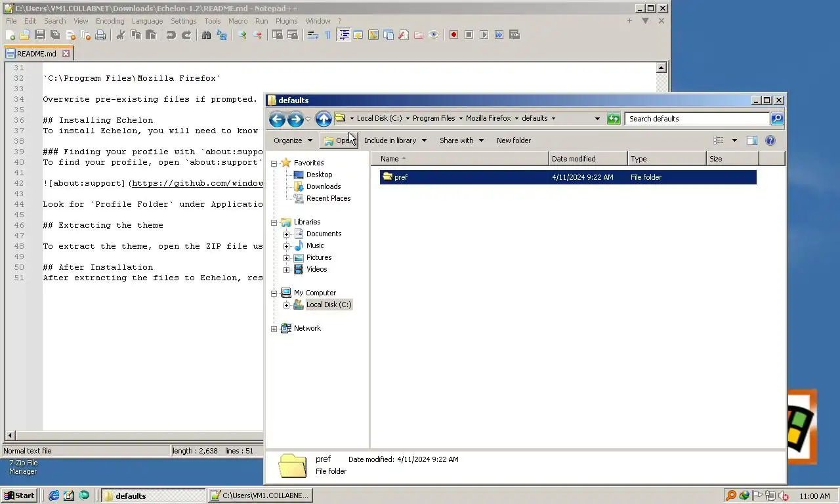Image resolution: width=840 pixels, height=504 pixels.
Task: Click Mozilla Firefox in the address breadcrumb
Action: tap(488, 119)
